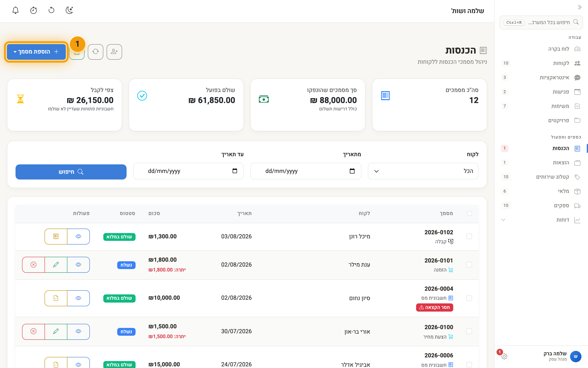588x368 pixels.
Task: View document 2026-0102 with eye icon
Action: tap(78, 236)
